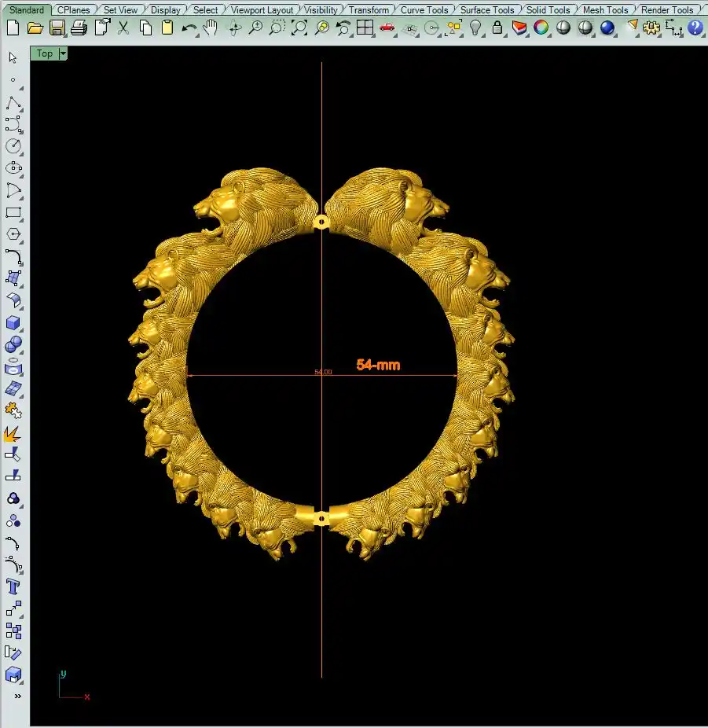The width and height of the screenshot is (708, 728).
Task: Pick the Circle drawing tool
Action: click(13, 146)
